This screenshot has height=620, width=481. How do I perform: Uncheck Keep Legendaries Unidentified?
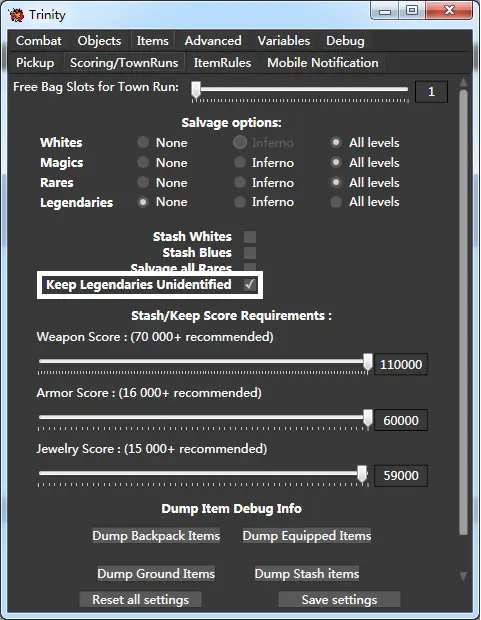click(x=250, y=284)
